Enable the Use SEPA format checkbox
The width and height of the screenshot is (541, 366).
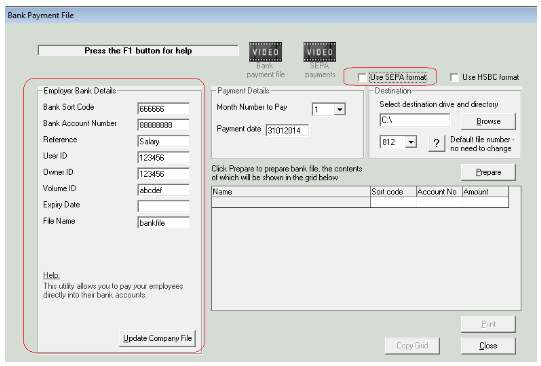[x=362, y=77]
